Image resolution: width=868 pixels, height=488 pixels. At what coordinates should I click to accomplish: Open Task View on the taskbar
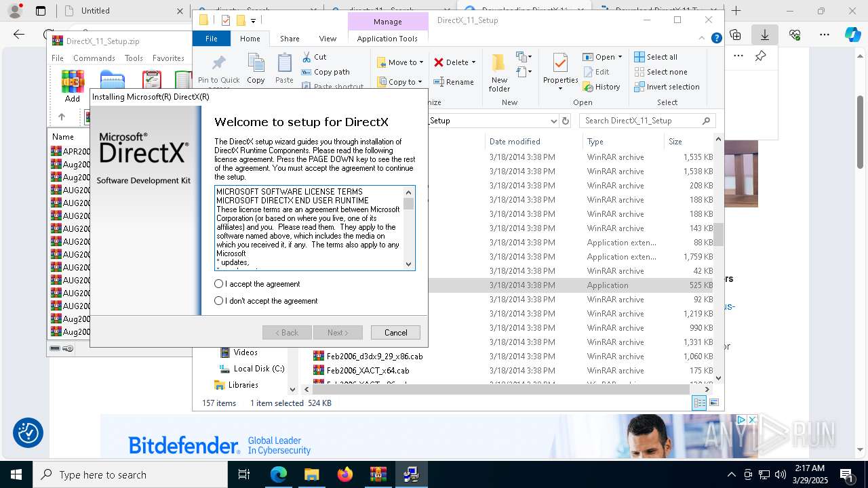(245, 474)
